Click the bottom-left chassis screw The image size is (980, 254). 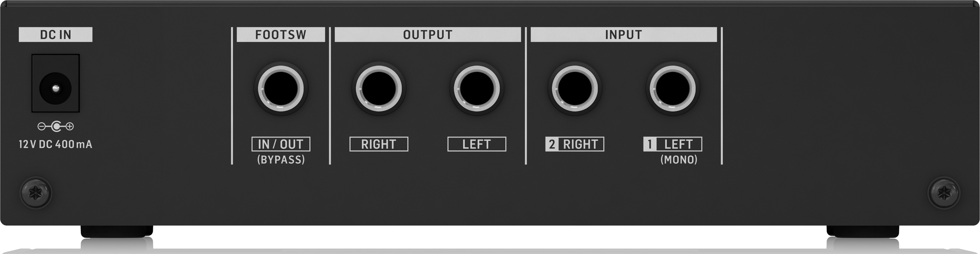36,193
